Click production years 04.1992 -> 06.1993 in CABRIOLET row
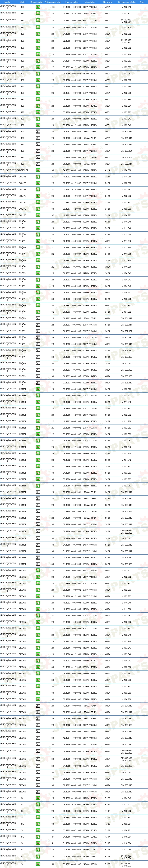148x868 pixels. coord(72,170)
